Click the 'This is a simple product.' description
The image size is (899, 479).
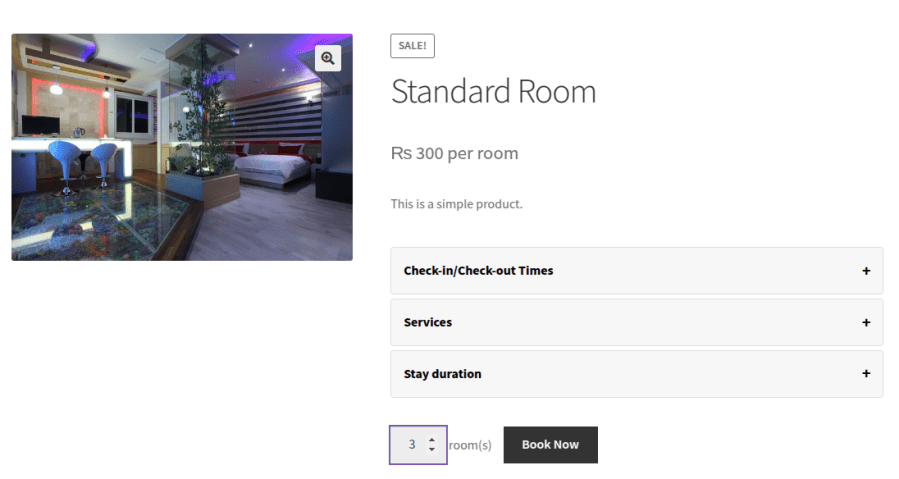click(x=456, y=204)
